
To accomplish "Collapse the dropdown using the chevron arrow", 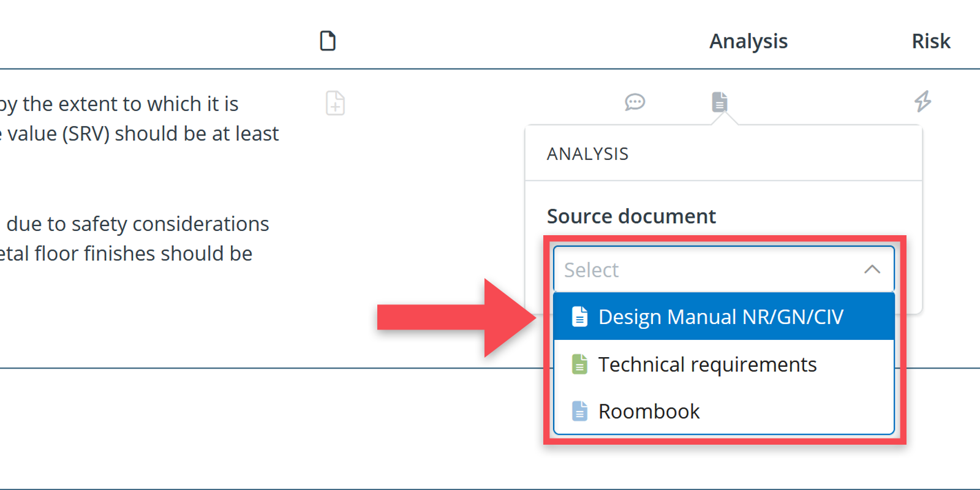I will click(x=872, y=269).
